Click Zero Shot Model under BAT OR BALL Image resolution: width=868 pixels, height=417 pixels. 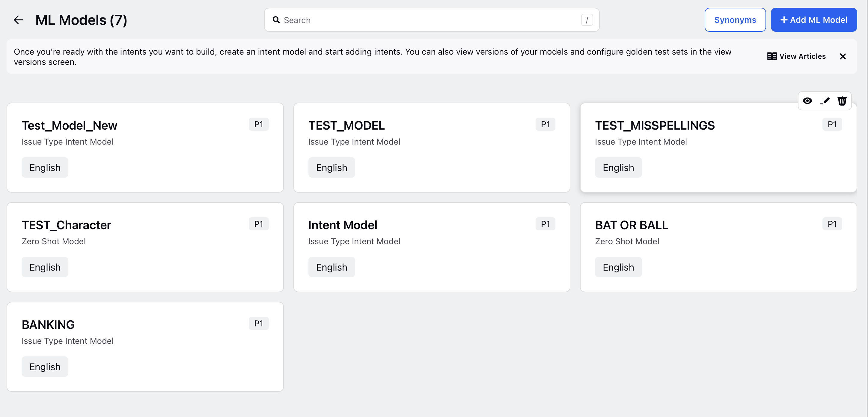(x=627, y=241)
